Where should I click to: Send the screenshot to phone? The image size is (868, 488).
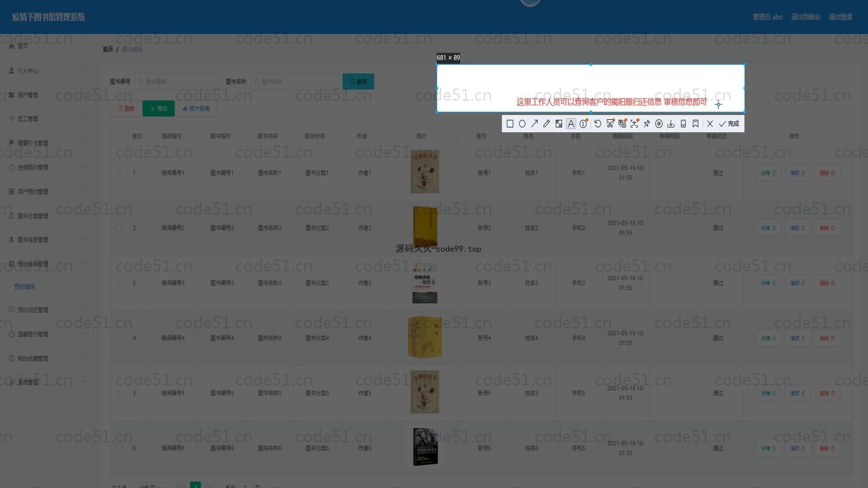[684, 124]
